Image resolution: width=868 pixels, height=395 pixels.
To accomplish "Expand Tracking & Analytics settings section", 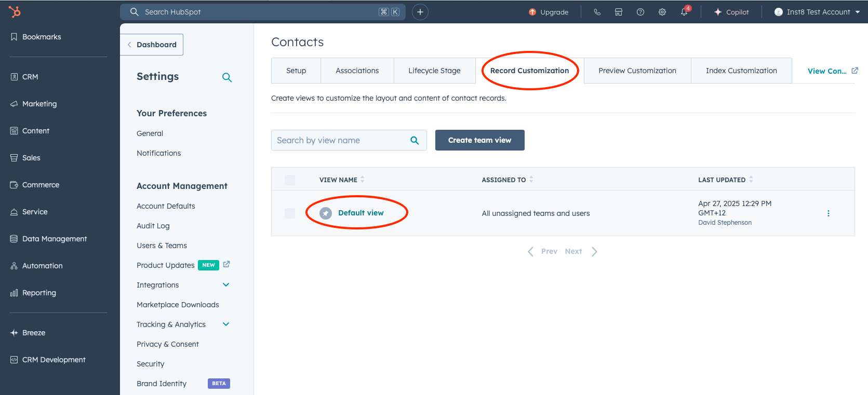I will (226, 324).
